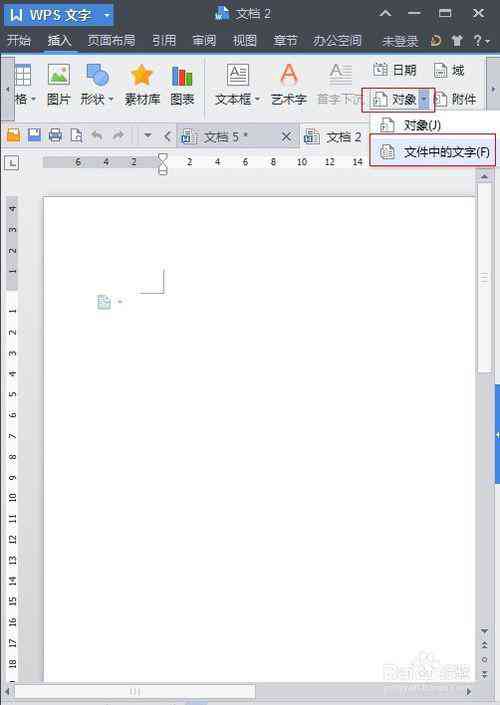Click the print icon in the quick toolbar

pyautogui.click(x=55, y=135)
